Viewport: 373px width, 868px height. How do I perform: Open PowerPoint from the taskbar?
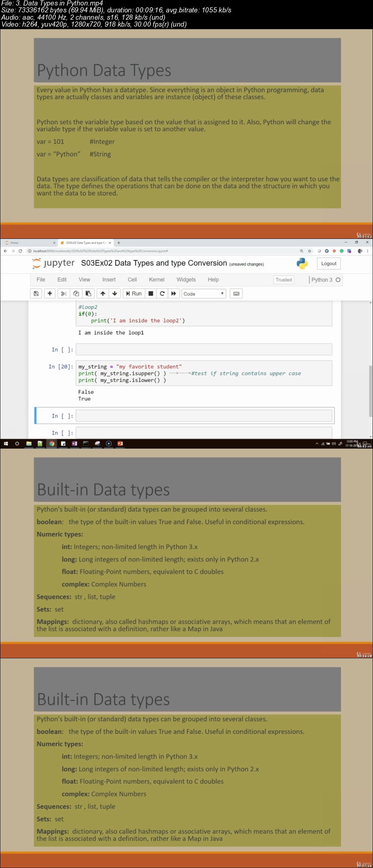pyautogui.click(x=120, y=443)
